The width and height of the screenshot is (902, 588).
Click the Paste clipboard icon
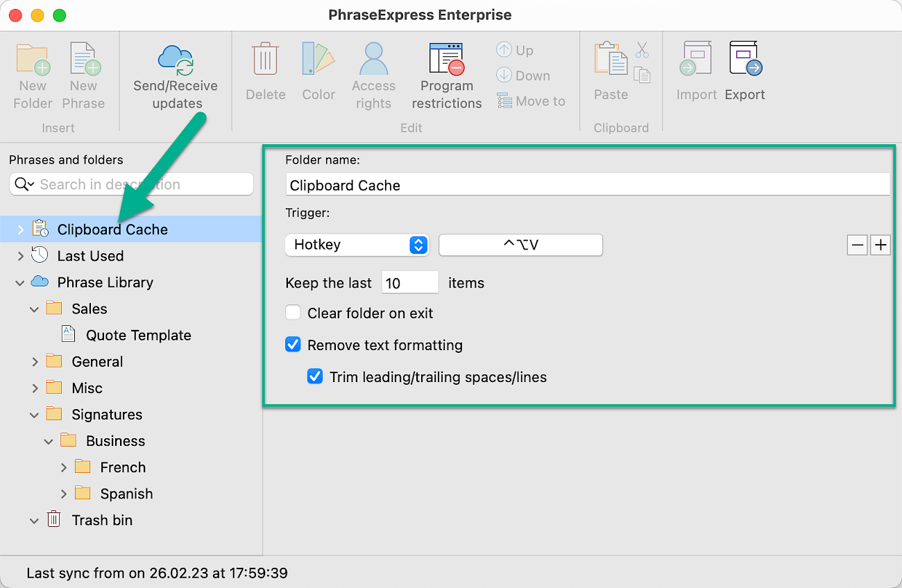pos(611,59)
